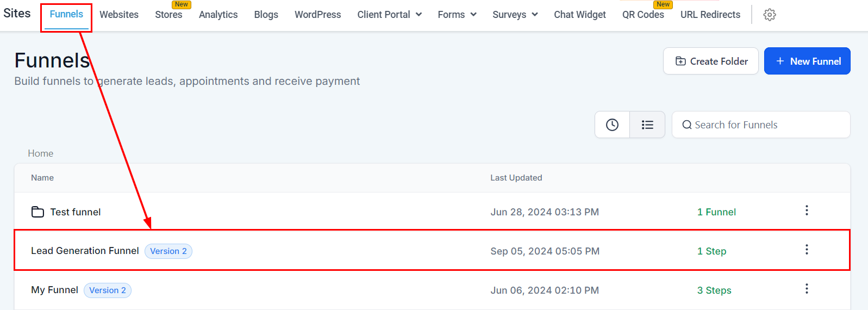Open the WordPress tab

click(x=318, y=15)
